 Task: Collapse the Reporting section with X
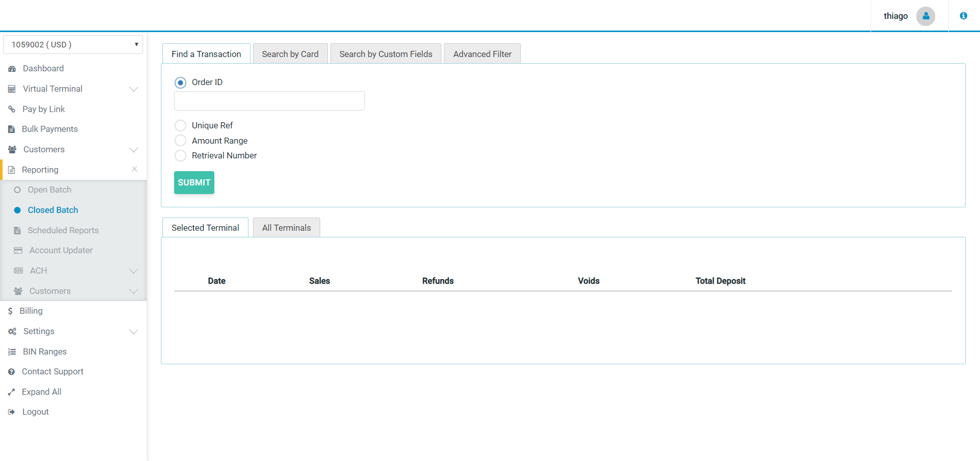pyautogui.click(x=134, y=169)
